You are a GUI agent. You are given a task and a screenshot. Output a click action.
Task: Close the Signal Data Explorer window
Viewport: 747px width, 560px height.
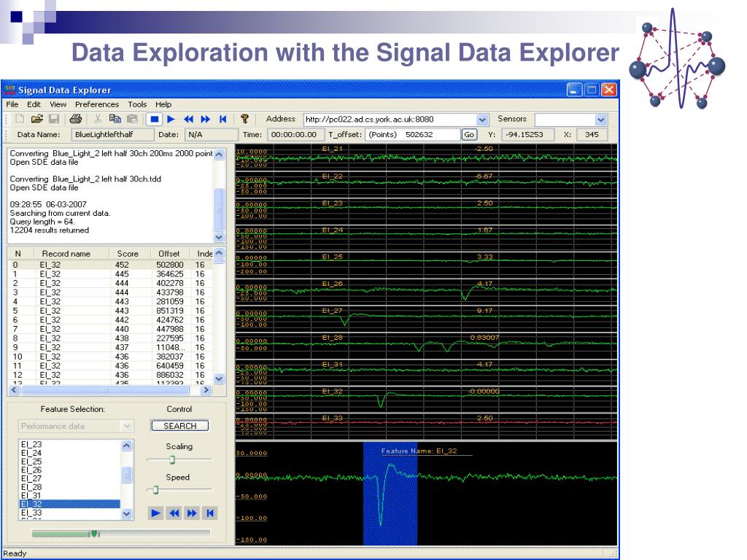click(x=609, y=90)
